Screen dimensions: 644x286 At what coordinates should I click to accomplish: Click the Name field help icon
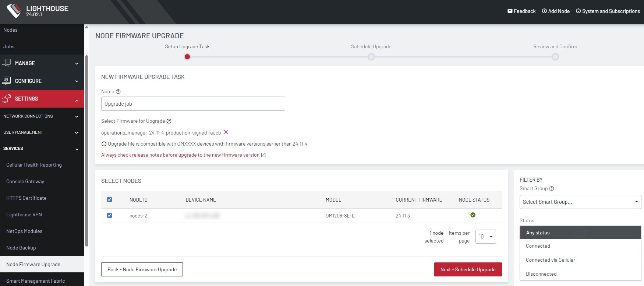[118, 91]
